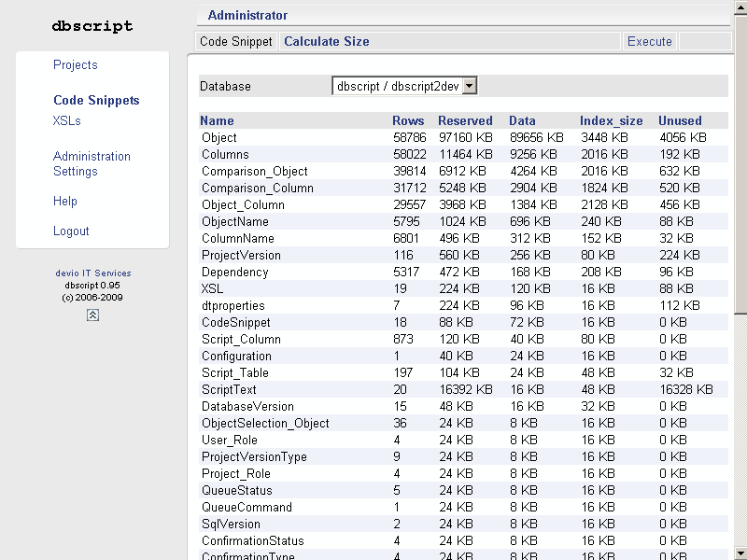Select ObjectName row name
This screenshot has width=747, height=560.
[235, 221]
